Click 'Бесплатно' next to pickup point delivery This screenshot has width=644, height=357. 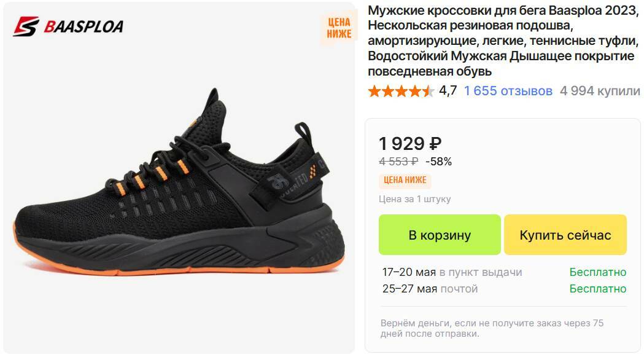[x=597, y=272]
